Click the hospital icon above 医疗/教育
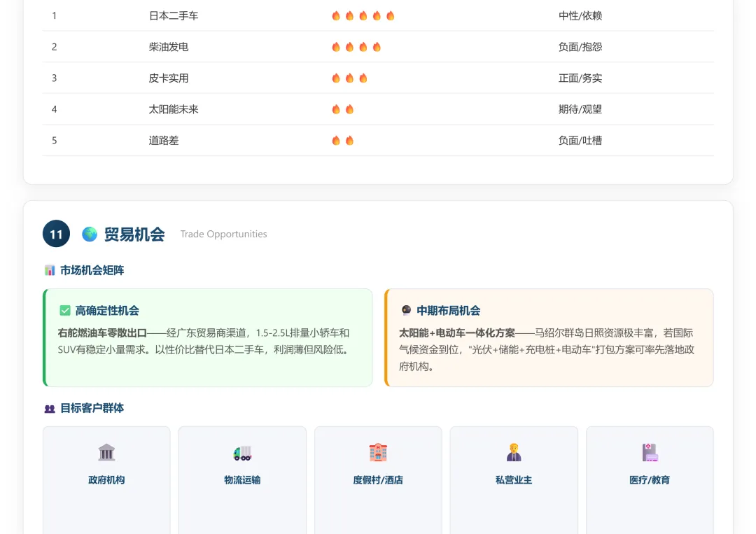756x534 pixels. (650, 453)
